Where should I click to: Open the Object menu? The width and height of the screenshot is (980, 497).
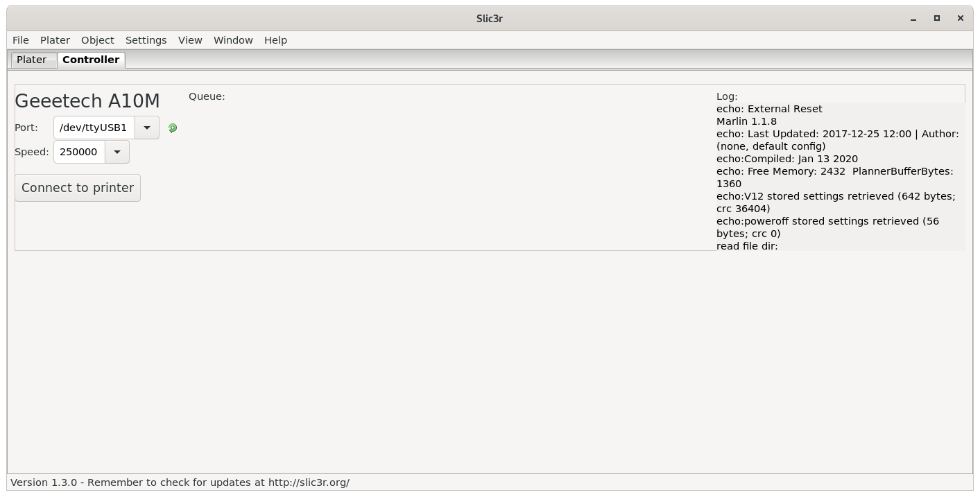pos(97,40)
